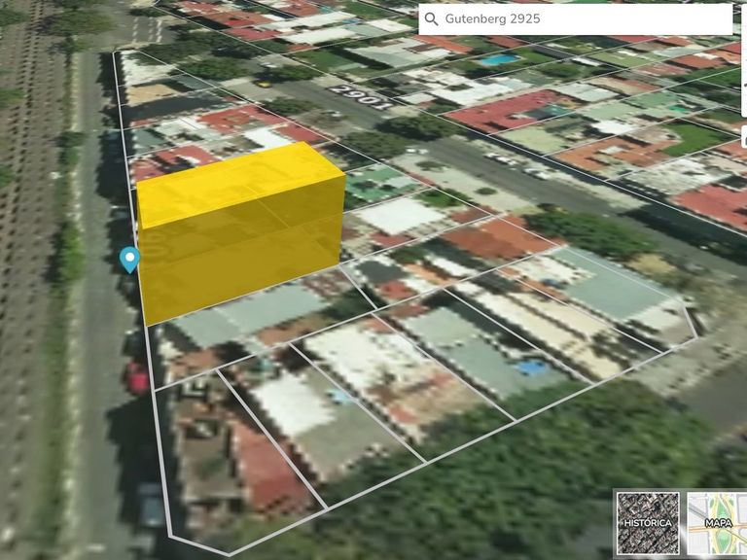Switch to the HISTÓRICA imagery layer
This screenshot has height=560, width=747.
pyautogui.click(x=648, y=523)
